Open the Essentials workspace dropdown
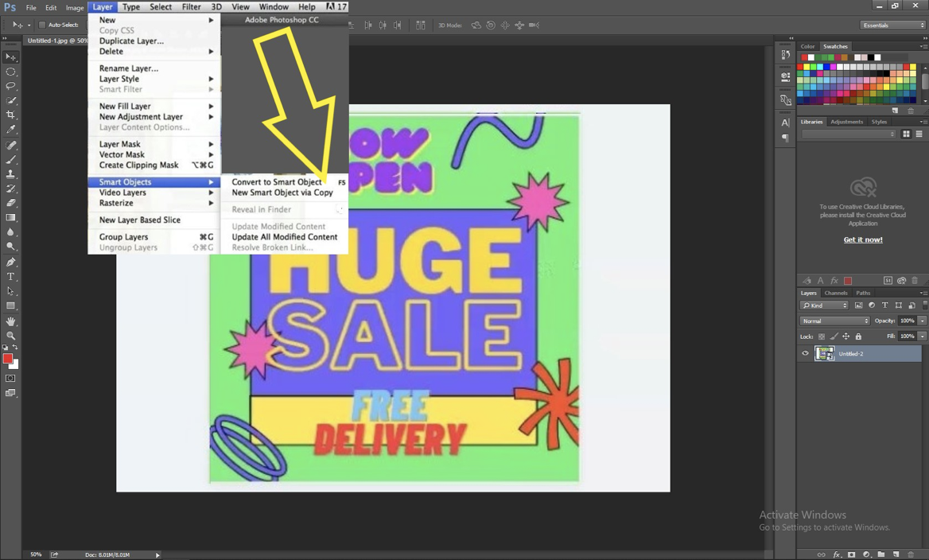This screenshot has width=929, height=560. tap(893, 25)
